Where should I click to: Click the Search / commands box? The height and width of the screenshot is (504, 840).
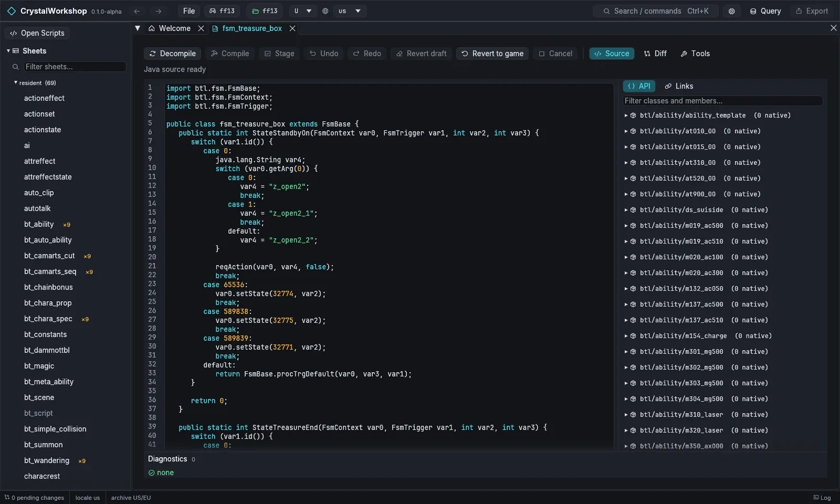click(x=656, y=11)
